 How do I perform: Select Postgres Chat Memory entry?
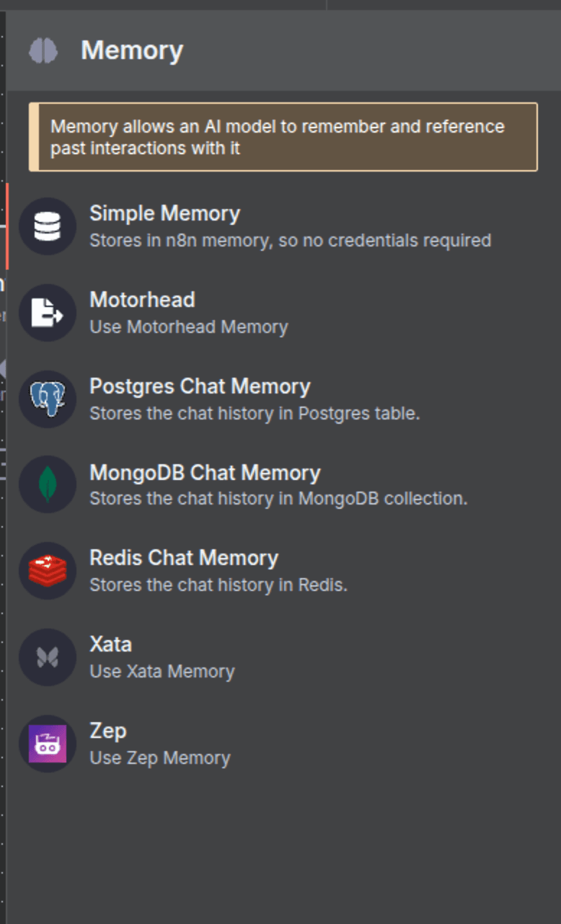[281, 399]
